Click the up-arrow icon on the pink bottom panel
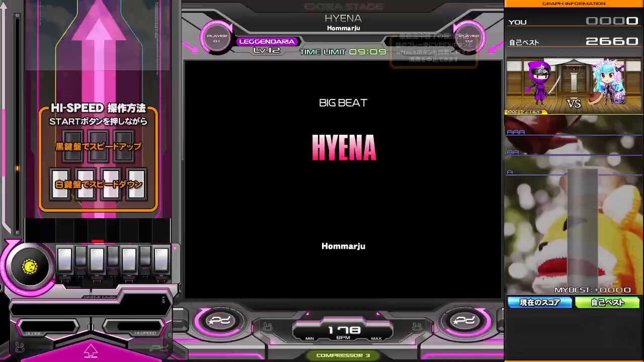This screenshot has height=362, width=644. pos(91,350)
